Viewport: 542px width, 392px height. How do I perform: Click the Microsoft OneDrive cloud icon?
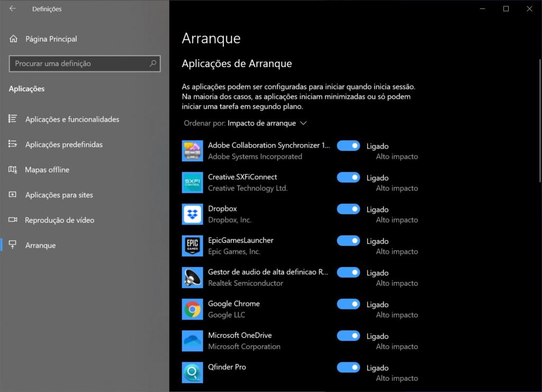click(193, 341)
